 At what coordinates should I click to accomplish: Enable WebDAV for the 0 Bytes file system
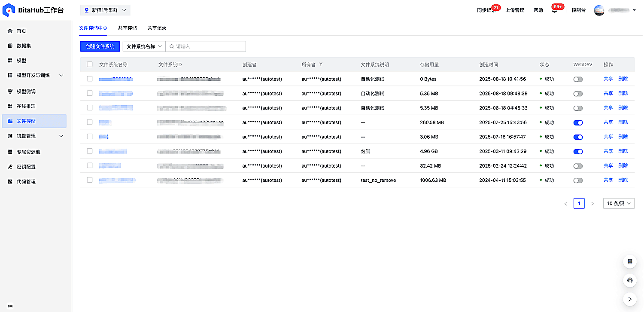point(578,79)
